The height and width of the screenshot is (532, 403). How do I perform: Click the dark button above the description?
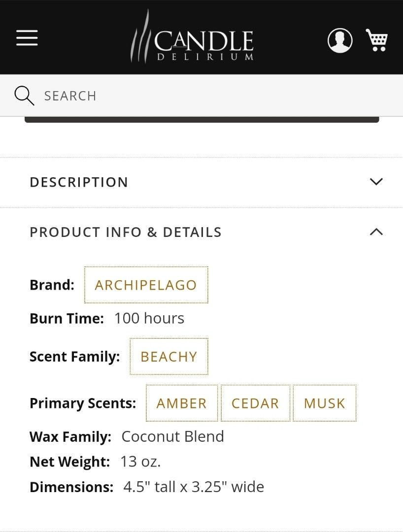point(201,119)
